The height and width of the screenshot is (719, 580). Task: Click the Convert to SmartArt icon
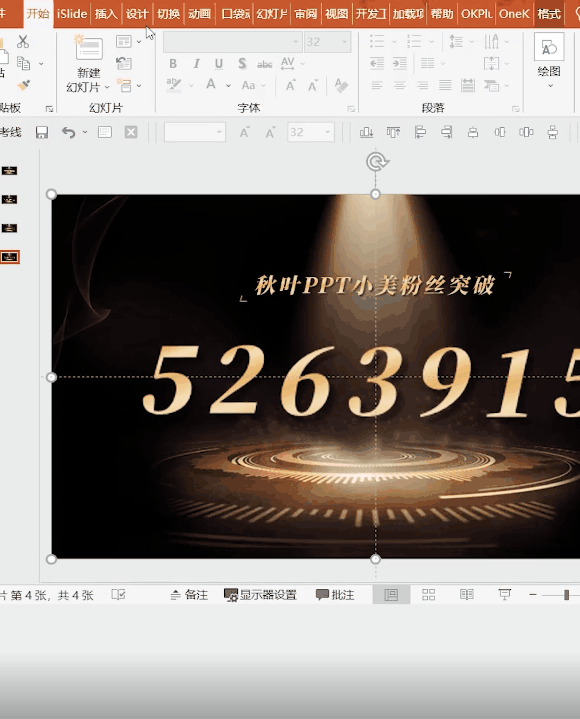point(491,85)
